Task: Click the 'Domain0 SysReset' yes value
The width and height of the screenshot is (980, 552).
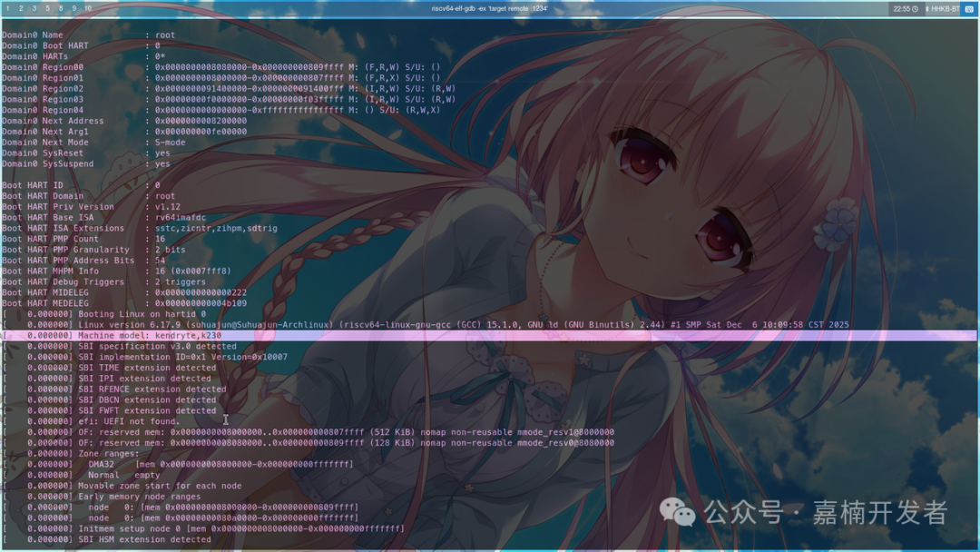Action: click(162, 153)
